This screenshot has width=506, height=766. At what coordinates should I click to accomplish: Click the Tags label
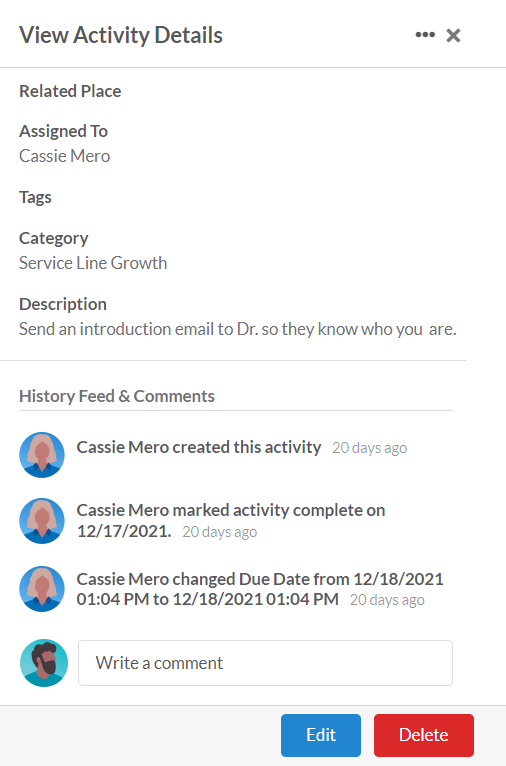[x=35, y=197]
